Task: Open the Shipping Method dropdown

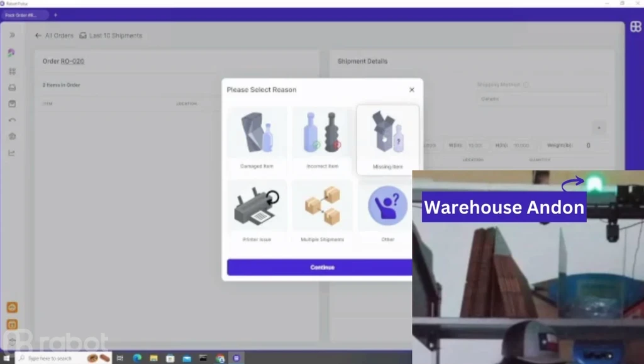Action: 541,99
